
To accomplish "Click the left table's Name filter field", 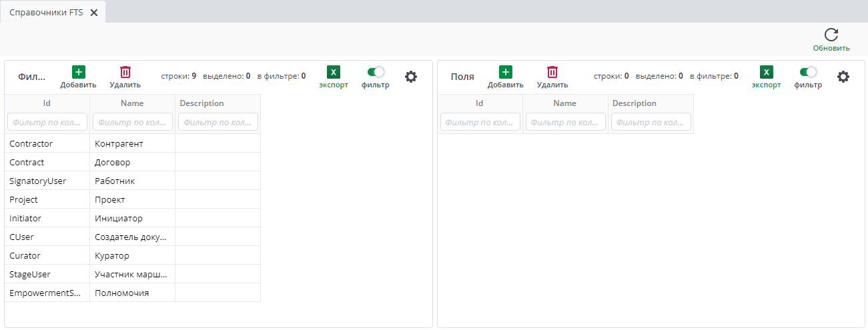I will click(x=133, y=122).
